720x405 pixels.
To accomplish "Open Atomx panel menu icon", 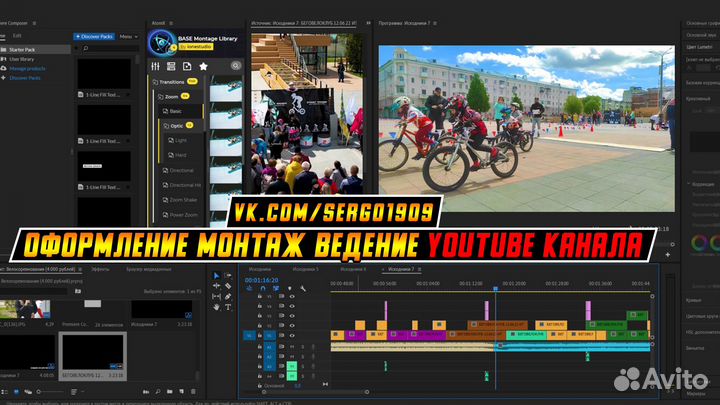I will [x=171, y=23].
